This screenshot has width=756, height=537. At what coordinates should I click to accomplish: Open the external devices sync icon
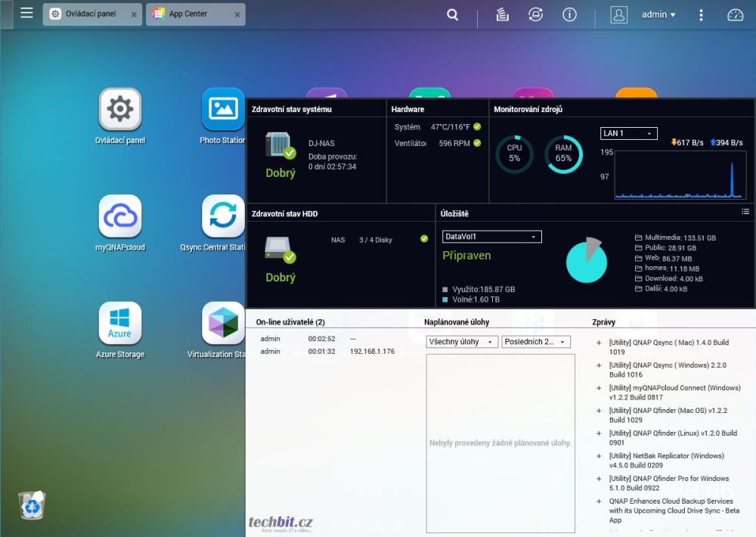click(x=535, y=14)
